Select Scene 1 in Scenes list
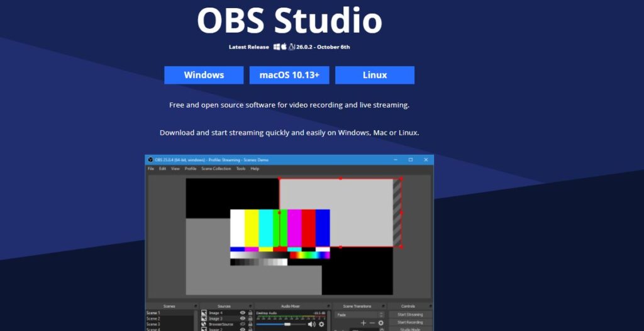Image resolution: width=644 pixels, height=331 pixels. pyautogui.click(x=170, y=313)
